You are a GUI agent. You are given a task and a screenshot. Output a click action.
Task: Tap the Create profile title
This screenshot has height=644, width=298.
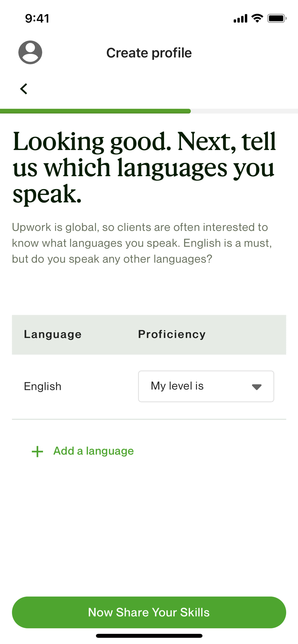[149, 53]
